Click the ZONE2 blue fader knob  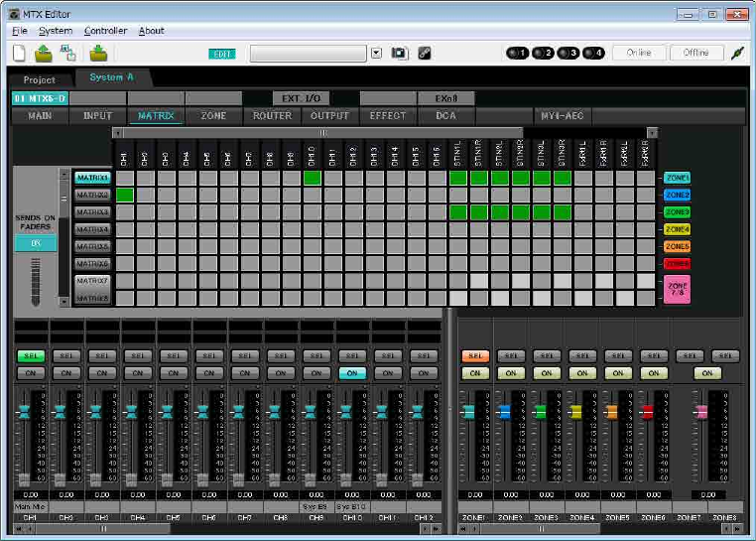(x=505, y=412)
